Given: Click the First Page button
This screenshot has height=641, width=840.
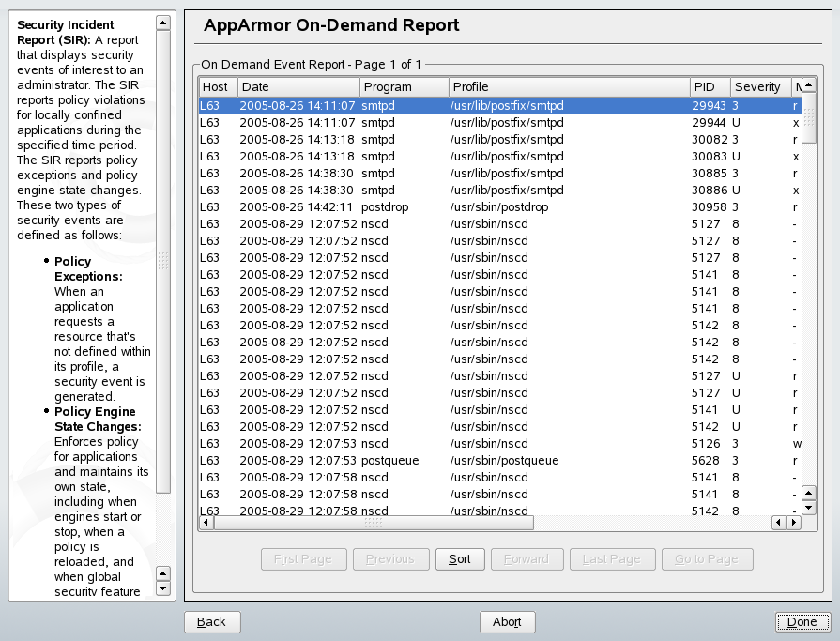Looking at the screenshot, I should coord(303,558).
